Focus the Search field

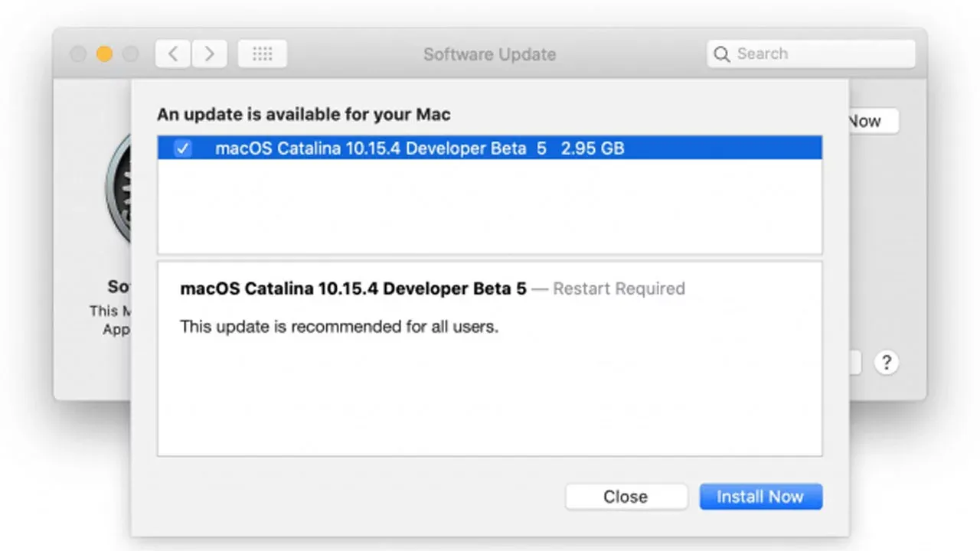point(811,54)
